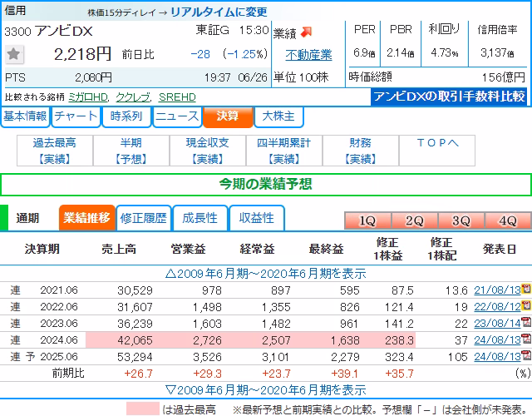Select the 前期比 growth +39.1
This screenshot has width=532, height=416.
click(x=344, y=374)
